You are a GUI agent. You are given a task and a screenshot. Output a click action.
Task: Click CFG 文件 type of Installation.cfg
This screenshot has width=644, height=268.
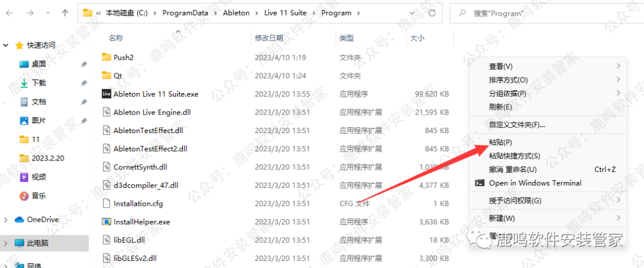click(x=354, y=204)
